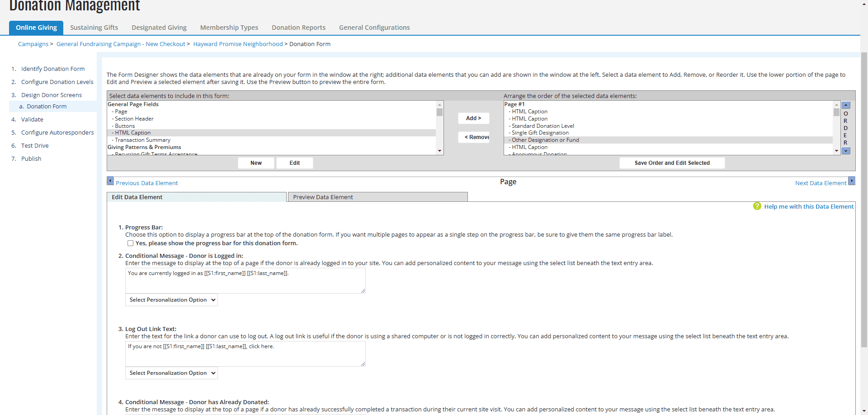This screenshot has height=415, width=868.
Task: Go to Next Data Element link
Action: pos(821,183)
